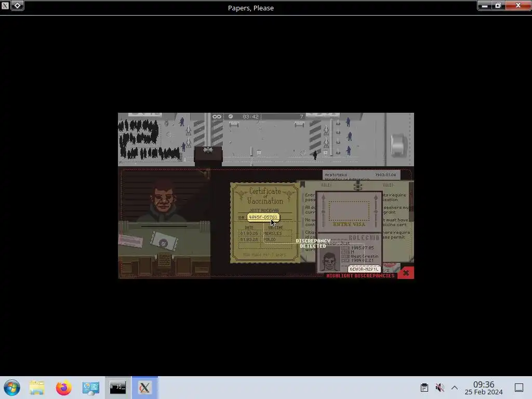
Task: Switch to the terminal taskbar window
Action: [118, 388]
